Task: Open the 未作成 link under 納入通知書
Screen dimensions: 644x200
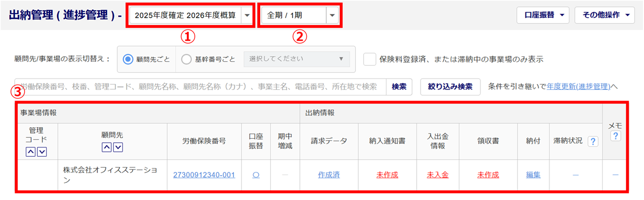Action: 387,175
